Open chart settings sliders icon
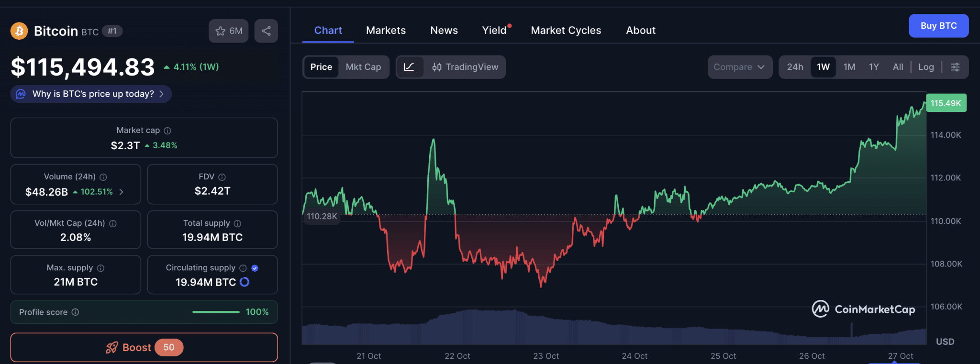 955,67
